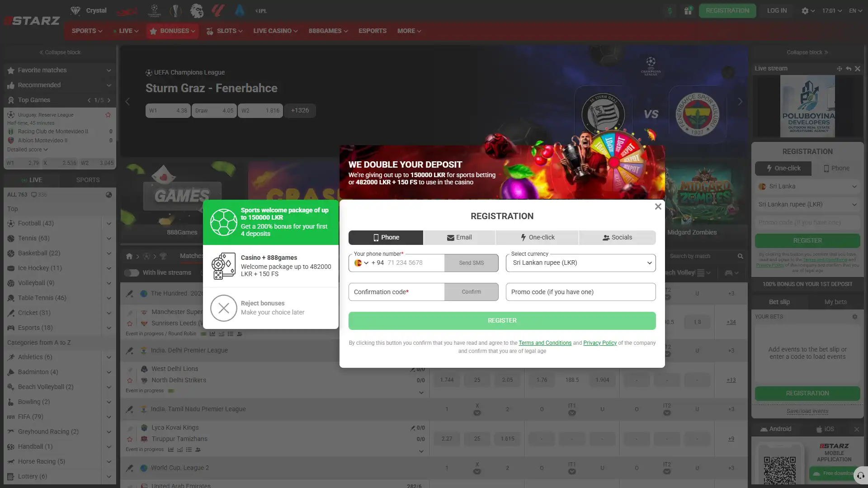Select the sports welcome package soccer ball icon
This screenshot has width=868, height=488.
[x=223, y=222]
